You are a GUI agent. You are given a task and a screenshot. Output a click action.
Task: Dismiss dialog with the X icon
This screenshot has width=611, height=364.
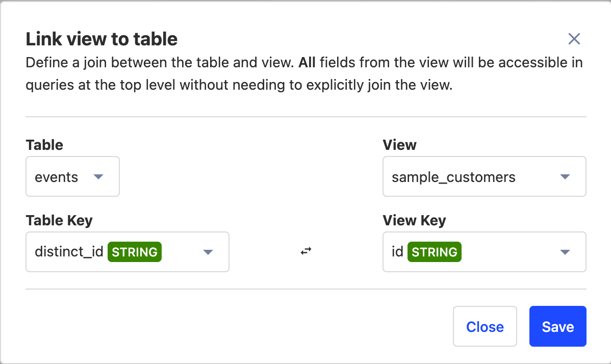pos(574,39)
